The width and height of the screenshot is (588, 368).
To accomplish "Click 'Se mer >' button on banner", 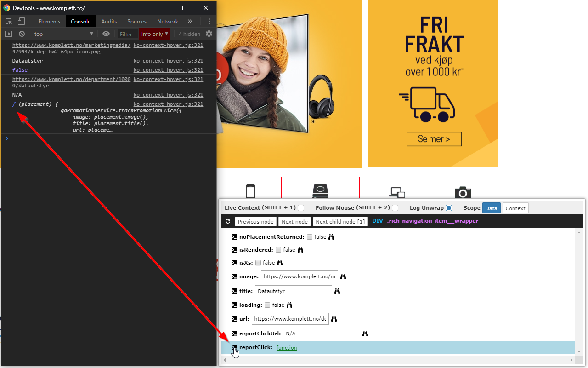I will [434, 139].
